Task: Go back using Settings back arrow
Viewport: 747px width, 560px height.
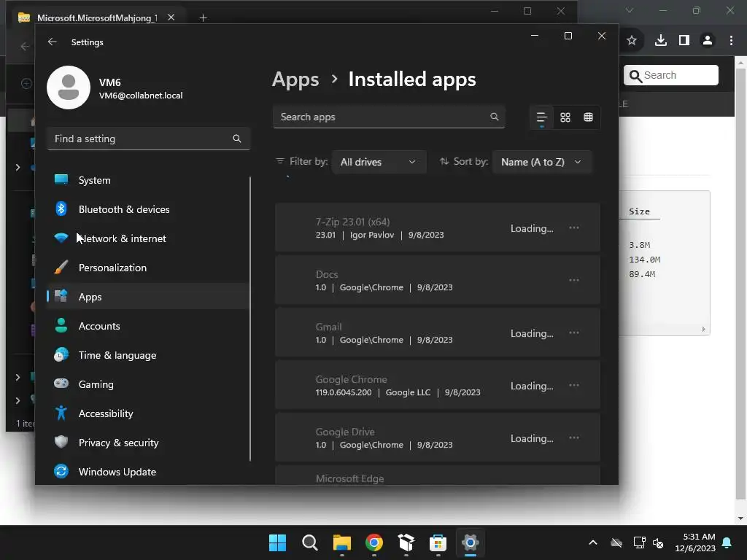Action: click(53, 42)
